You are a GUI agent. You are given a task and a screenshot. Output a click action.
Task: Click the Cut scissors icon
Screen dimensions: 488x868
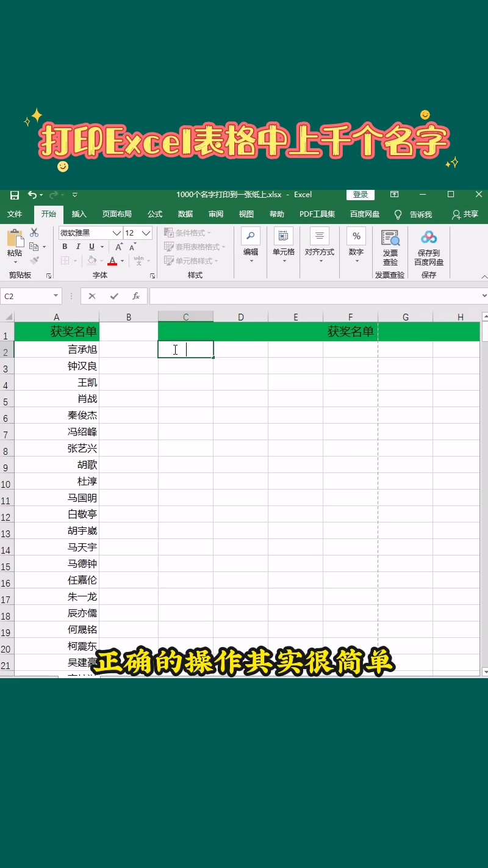(34, 233)
